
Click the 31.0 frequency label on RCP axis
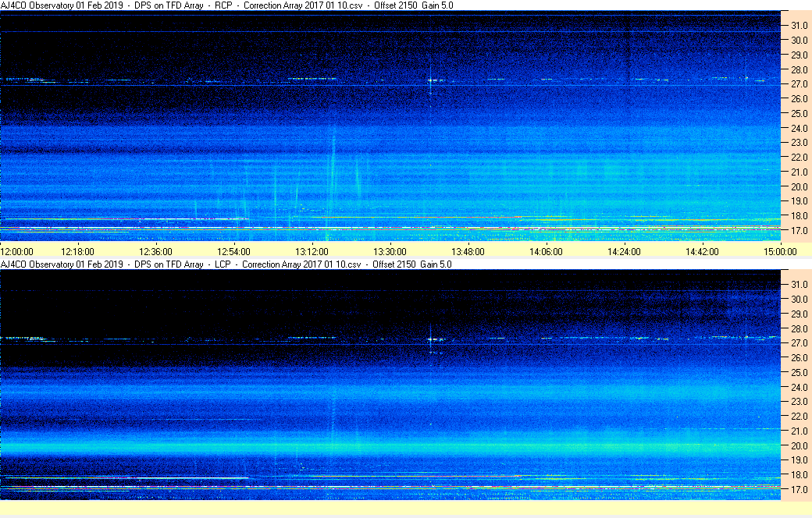[799, 26]
